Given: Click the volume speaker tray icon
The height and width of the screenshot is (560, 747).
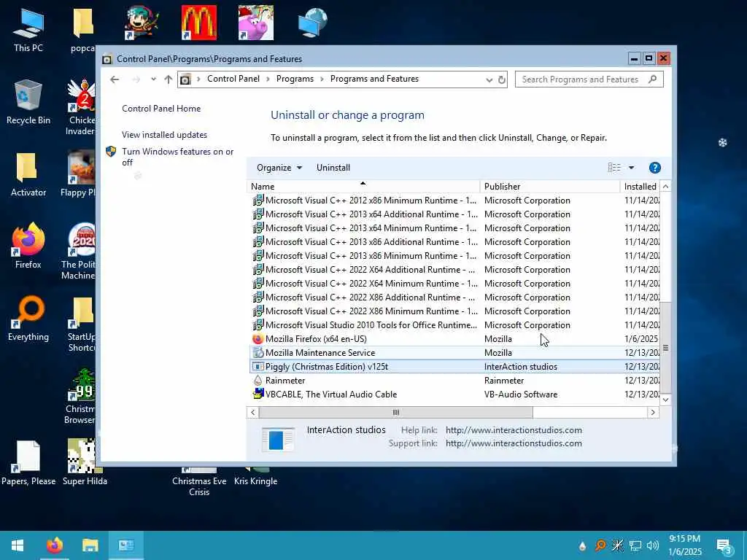Looking at the screenshot, I should tap(653, 545).
